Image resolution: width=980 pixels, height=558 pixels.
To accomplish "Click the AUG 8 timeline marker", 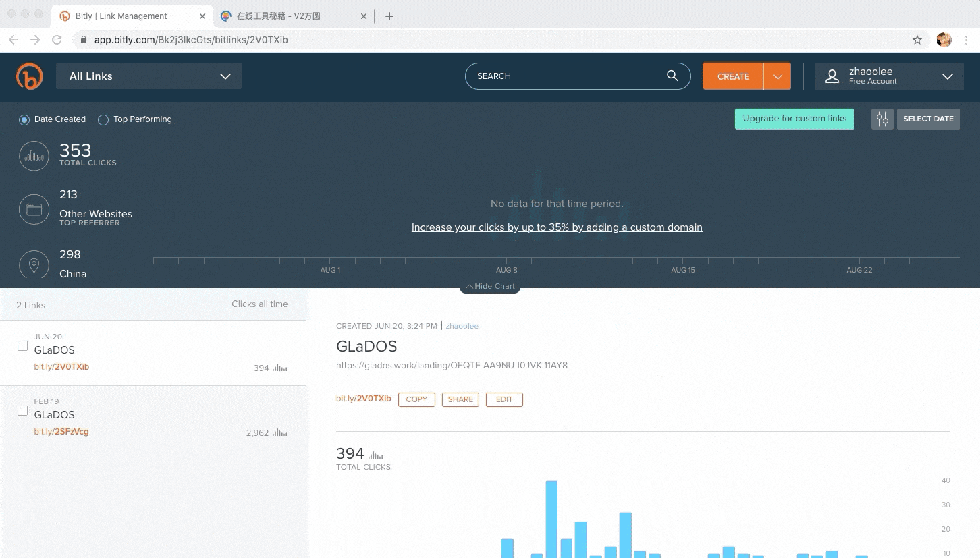I will click(506, 270).
